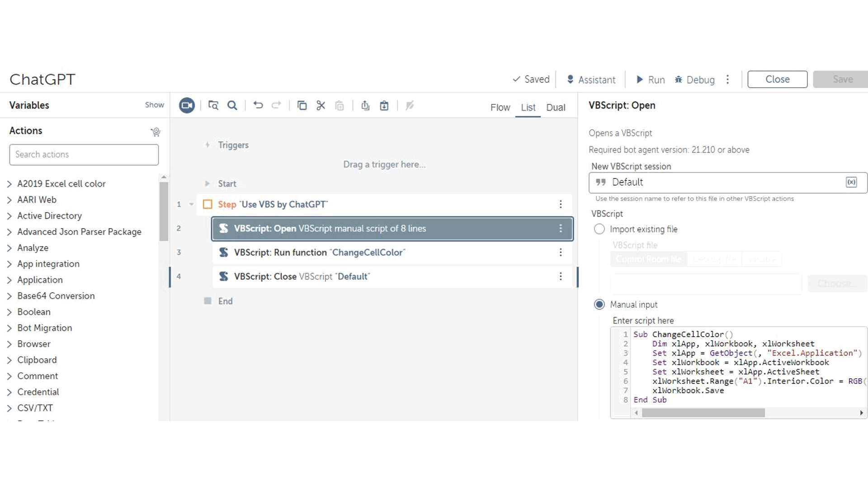
Task: Expand the Base64 Conversion package
Action: pyautogui.click(x=9, y=296)
